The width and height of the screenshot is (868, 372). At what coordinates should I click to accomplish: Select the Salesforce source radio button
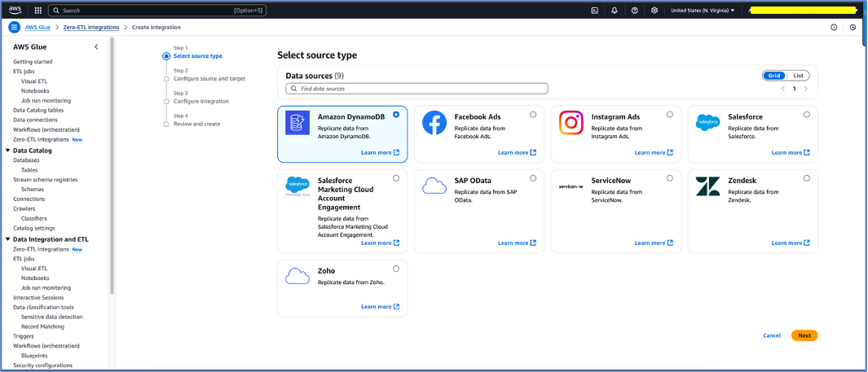click(806, 115)
